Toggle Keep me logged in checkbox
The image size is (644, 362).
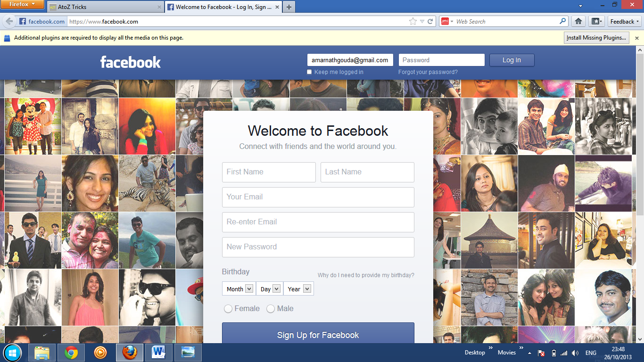pos(309,72)
